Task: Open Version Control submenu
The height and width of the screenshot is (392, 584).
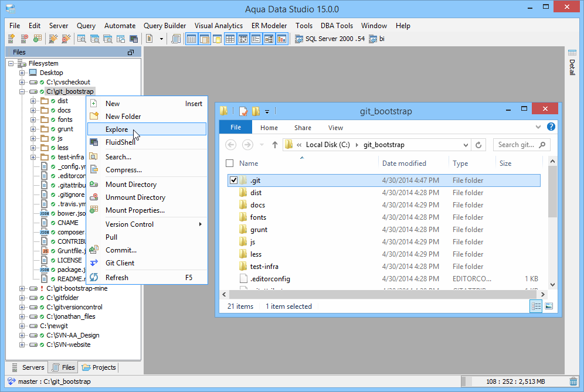Action: click(x=147, y=224)
